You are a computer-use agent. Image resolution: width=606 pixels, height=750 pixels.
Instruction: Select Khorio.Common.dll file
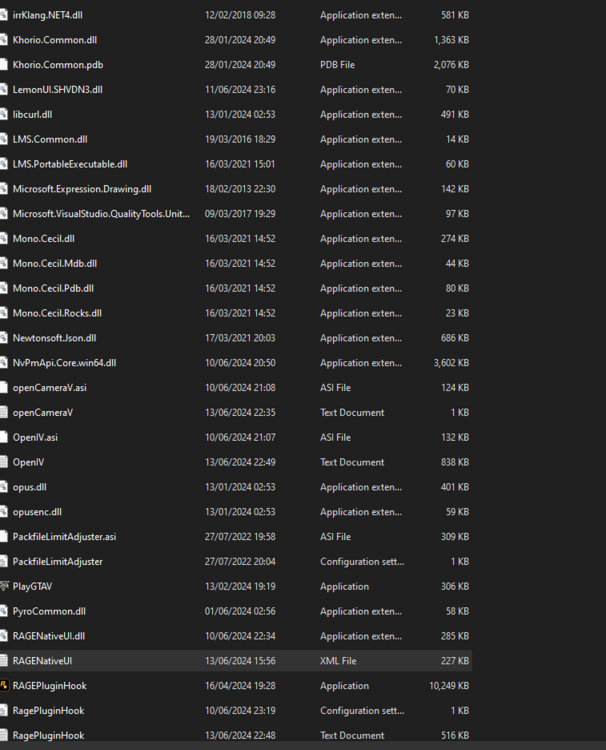pos(55,40)
